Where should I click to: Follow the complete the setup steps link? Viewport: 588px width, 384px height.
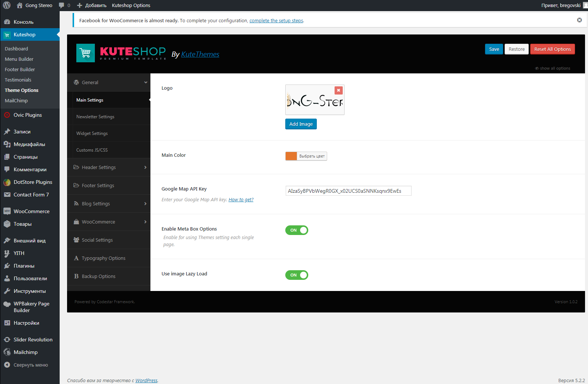[276, 20]
